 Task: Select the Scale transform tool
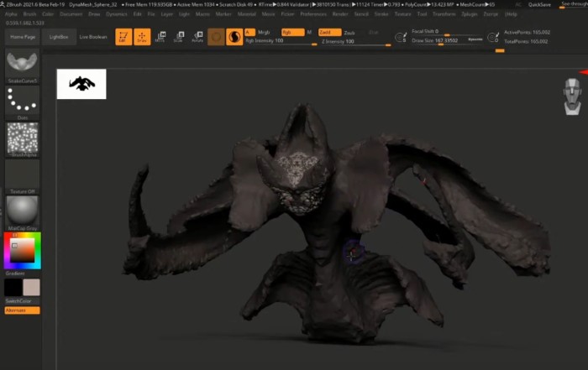coord(179,36)
